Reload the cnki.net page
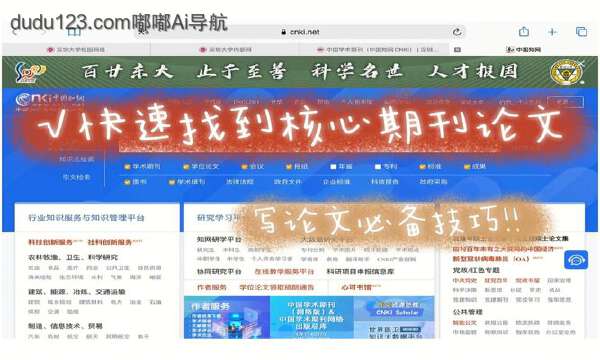The height and width of the screenshot is (360, 600). 457,32
